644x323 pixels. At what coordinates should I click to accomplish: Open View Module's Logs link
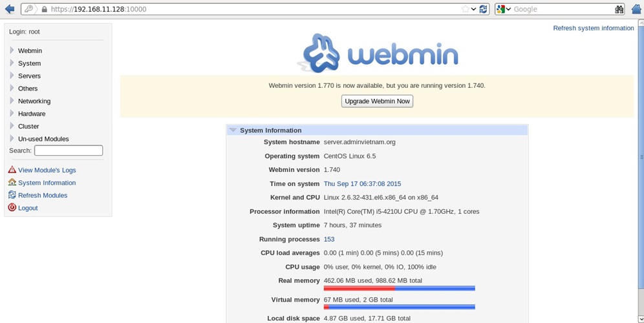tap(47, 170)
